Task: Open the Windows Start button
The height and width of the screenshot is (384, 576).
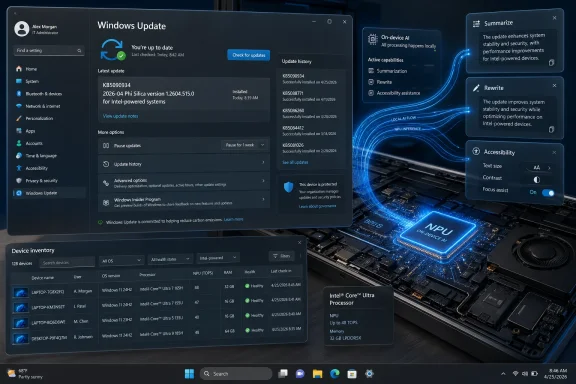Action: pos(189,374)
